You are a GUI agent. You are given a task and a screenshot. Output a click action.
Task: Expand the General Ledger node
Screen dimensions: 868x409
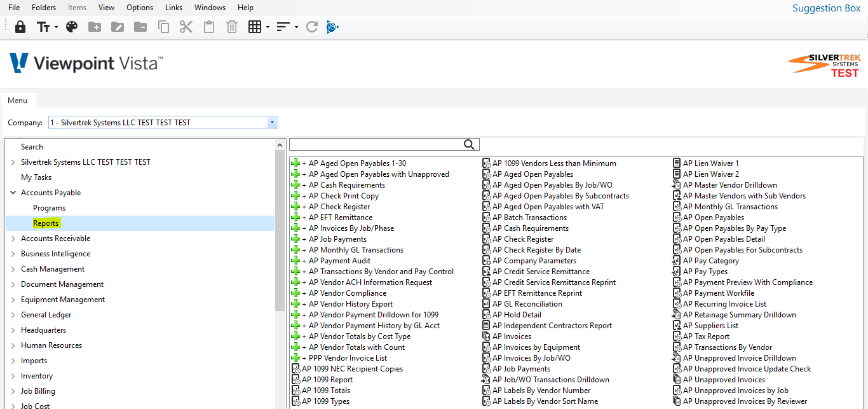click(13, 315)
